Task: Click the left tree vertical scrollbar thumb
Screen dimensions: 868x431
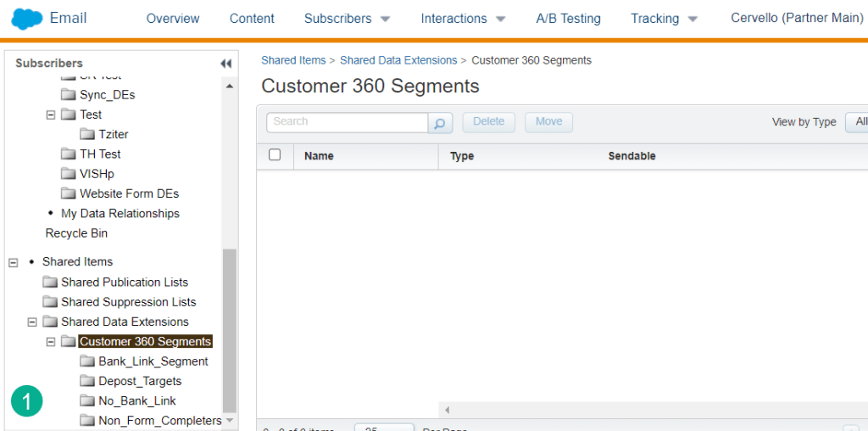Action: tap(229, 331)
